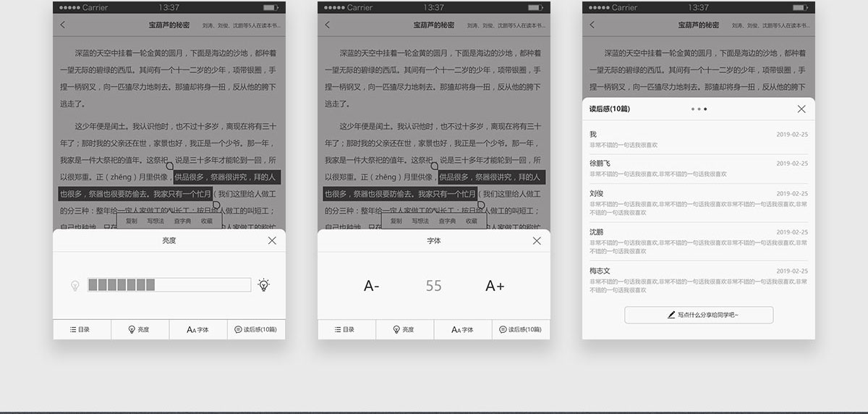Click the 亮度 panel title

(169, 240)
